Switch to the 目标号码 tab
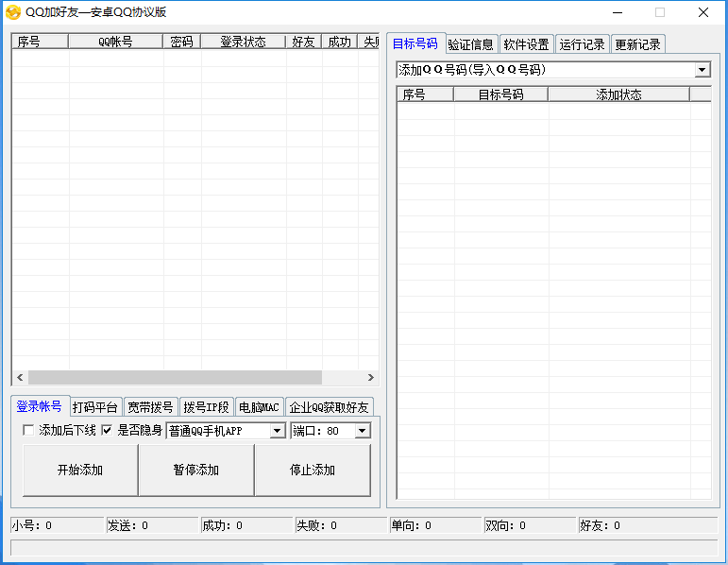 pos(415,43)
